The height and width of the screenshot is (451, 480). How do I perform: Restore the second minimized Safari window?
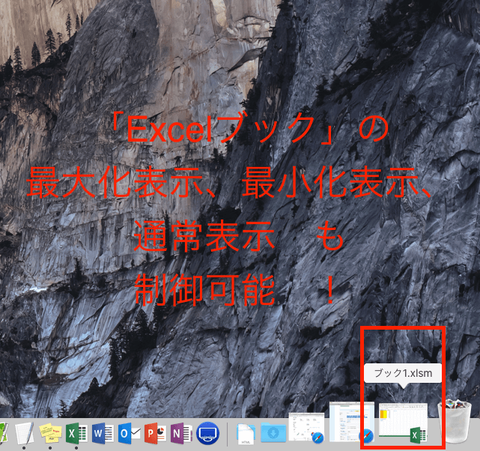(351, 422)
